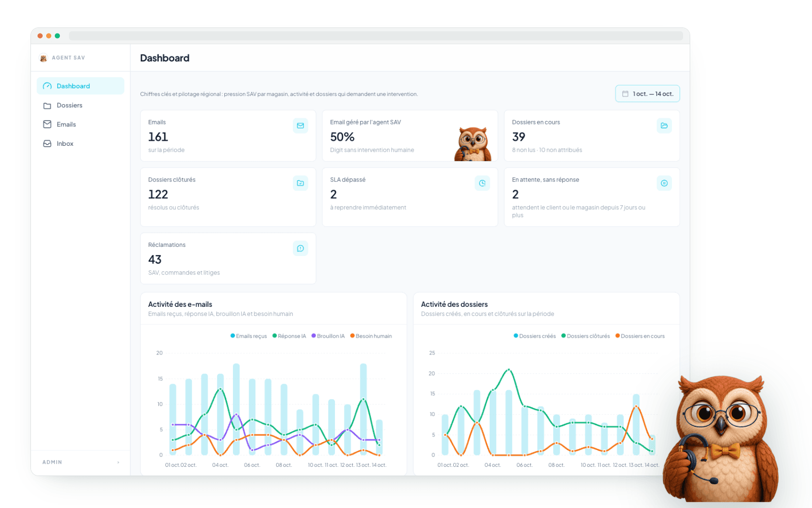Image resolution: width=812 pixels, height=508 pixels.
Task: Click the calendar icon in date range
Action: (625, 94)
